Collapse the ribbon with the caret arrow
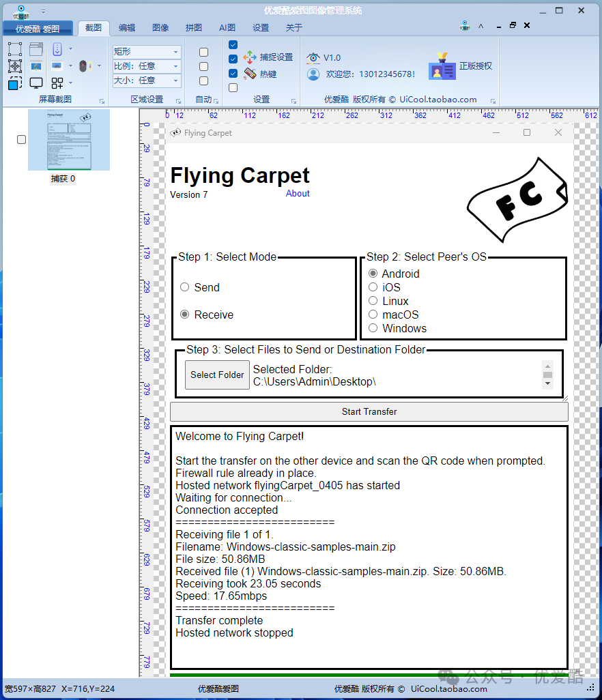This screenshot has height=700, width=602. click(x=481, y=27)
